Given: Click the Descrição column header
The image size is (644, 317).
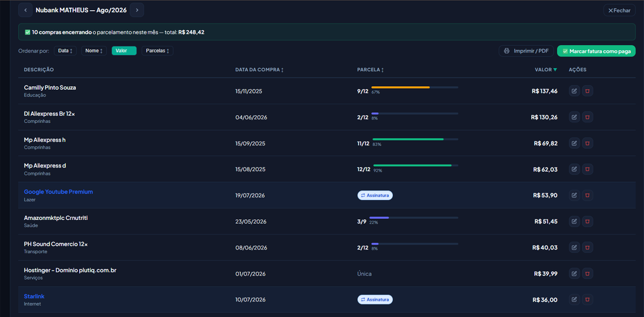Looking at the screenshot, I should click(x=39, y=70).
